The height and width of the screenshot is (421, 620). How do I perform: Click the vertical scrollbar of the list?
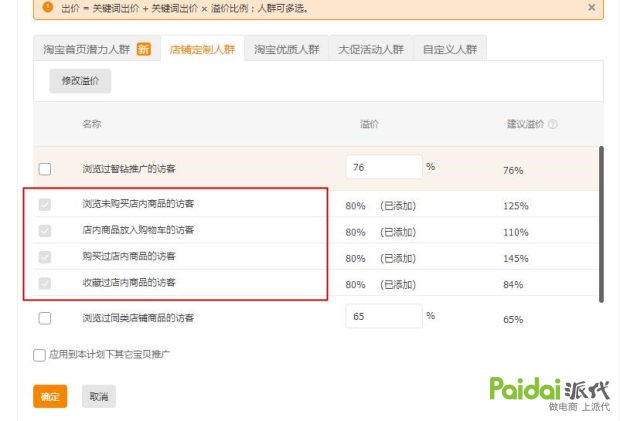coord(601,224)
